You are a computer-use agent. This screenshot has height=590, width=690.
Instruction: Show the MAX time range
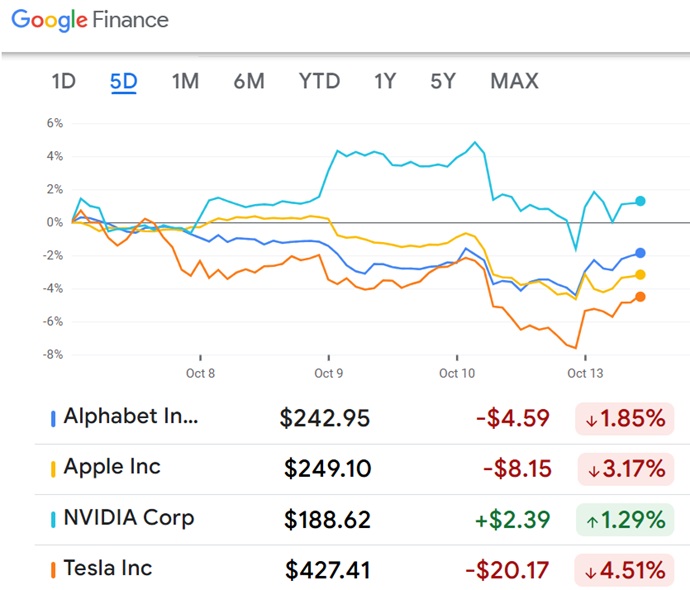(514, 82)
